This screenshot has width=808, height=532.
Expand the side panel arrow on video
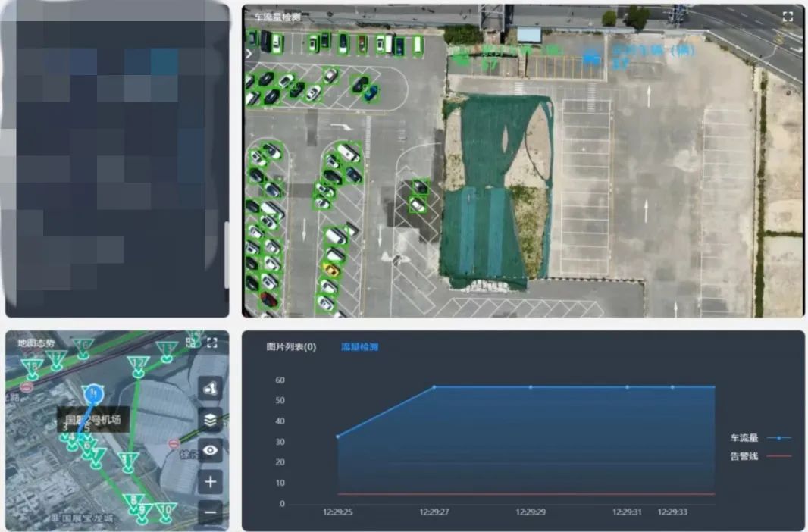248,53
